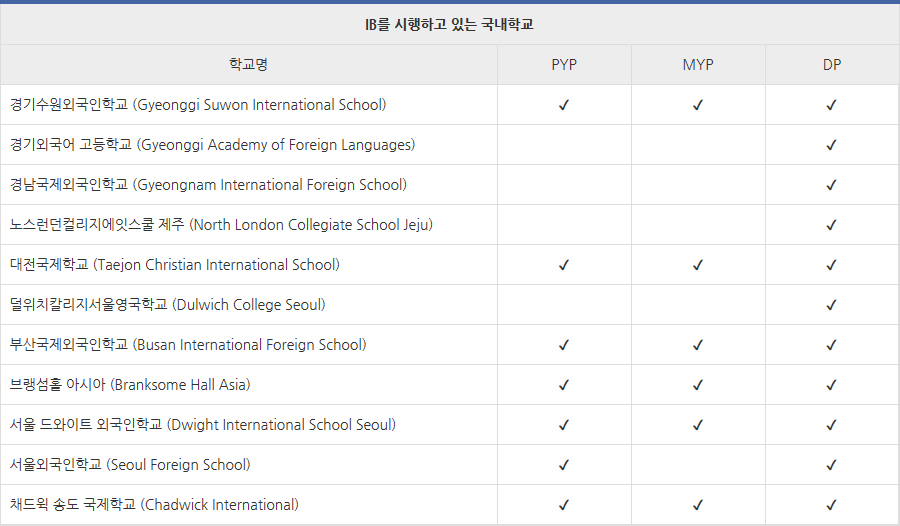The width and height of the screenshot is (900, 526).
Task: Click DP checkmark for Taejon Christian International School
Action: click(831, 265)
